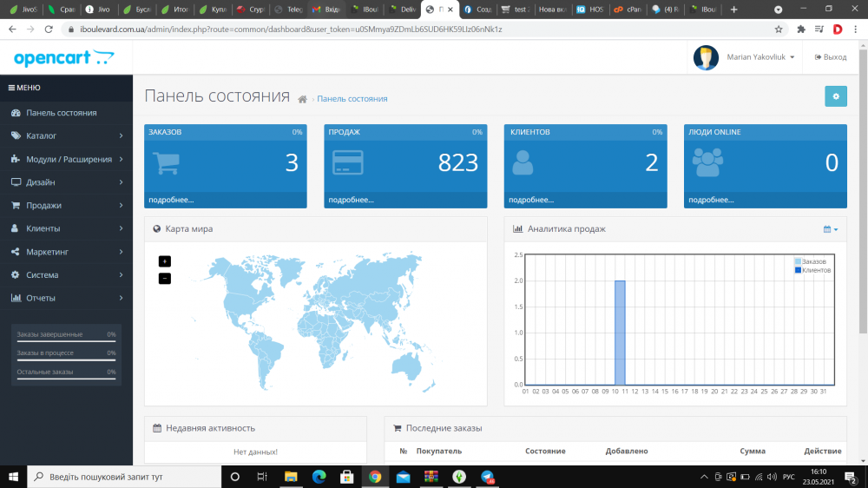The width and height of the screenshot is (868, 488).
Task: Open подробнее link under ПРОДАЖ
Action: click(351, 200)
